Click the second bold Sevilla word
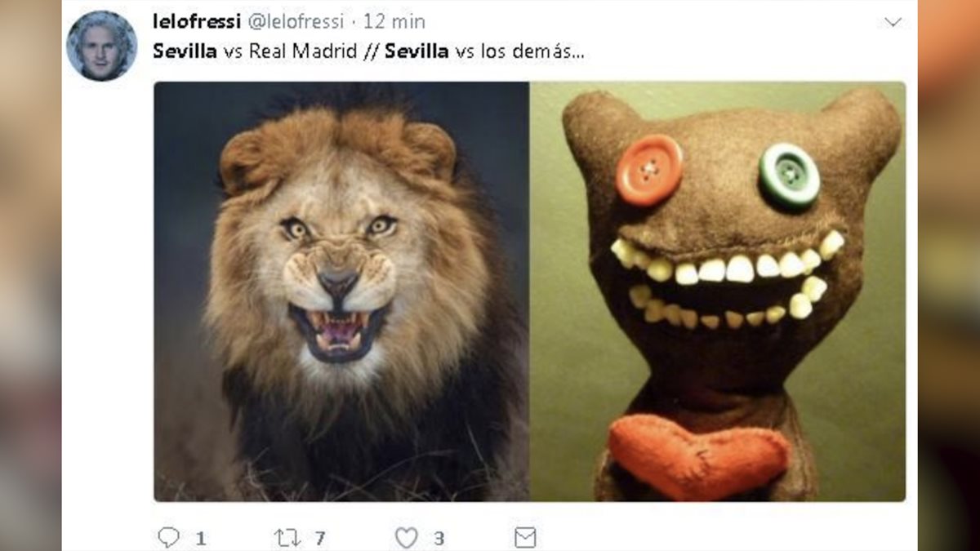Screen dimensions: 980x551 (x=416, y=51)
